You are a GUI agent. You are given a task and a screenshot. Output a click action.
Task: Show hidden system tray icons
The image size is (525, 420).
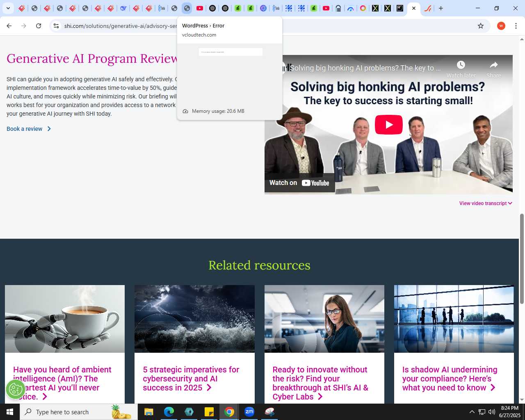pyautogui.click(x=472, y=412)
